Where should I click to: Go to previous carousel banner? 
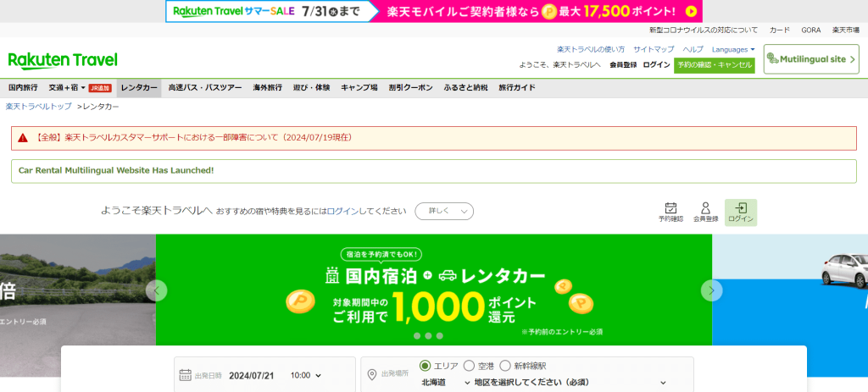click(x=156, y=290)
